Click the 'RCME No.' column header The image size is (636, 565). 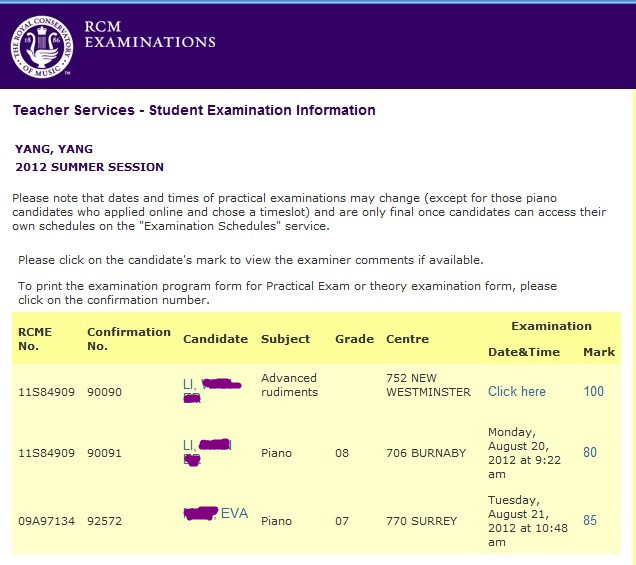click(35, 339)
